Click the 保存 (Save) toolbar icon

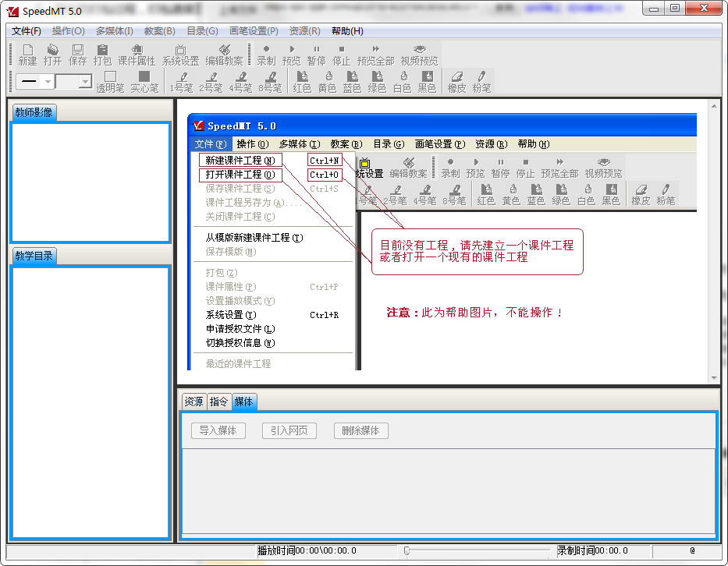coord(77,55)
